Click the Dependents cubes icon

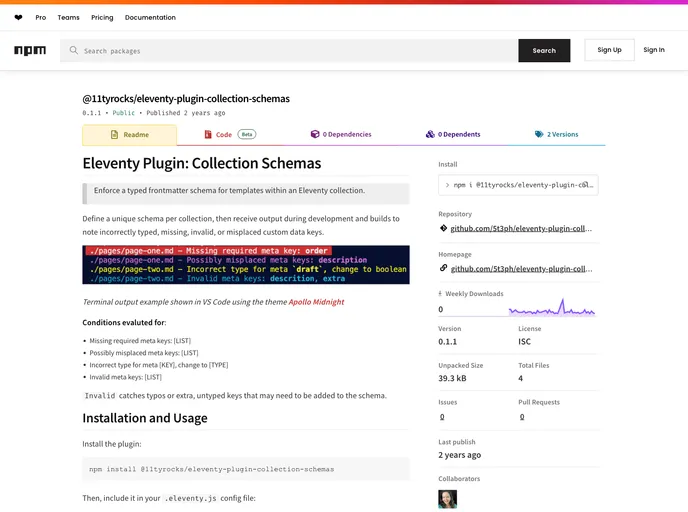tap(430, 134)
